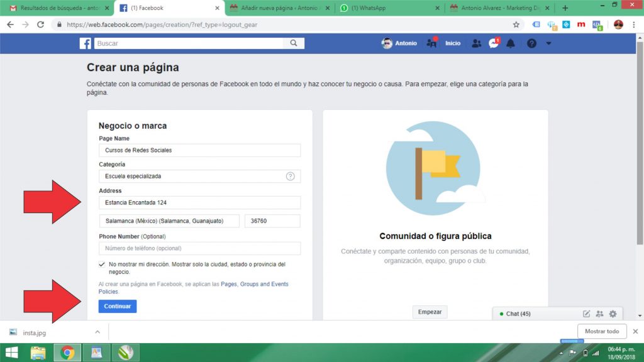Open the downloaded insta.jpg file
The height and width of the screenshot is (362, 644).
[x=35, y=332]
